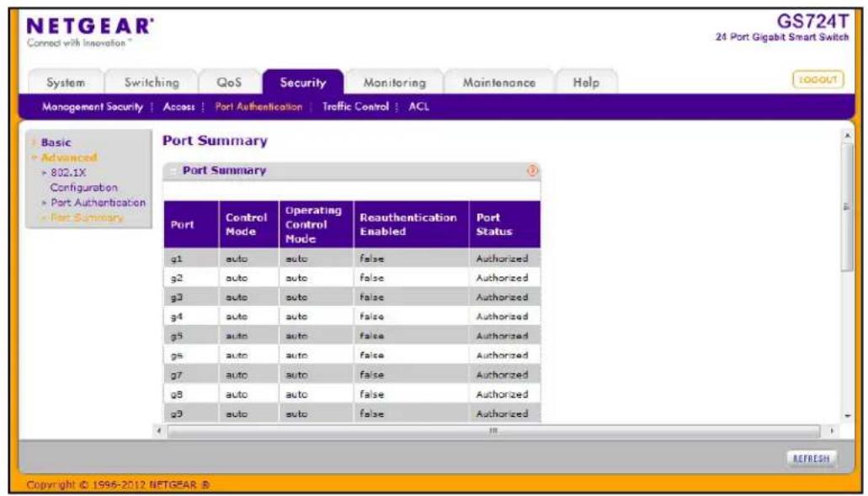Open the QoS tab
The image size is (868, 496).
[x=229, y=83]
